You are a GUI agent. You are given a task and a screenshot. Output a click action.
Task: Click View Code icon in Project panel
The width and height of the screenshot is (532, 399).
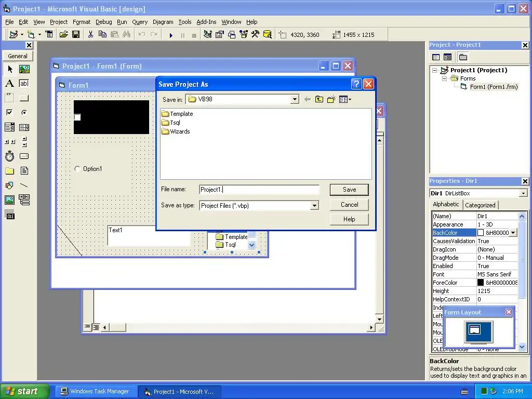tap(436, 57)
